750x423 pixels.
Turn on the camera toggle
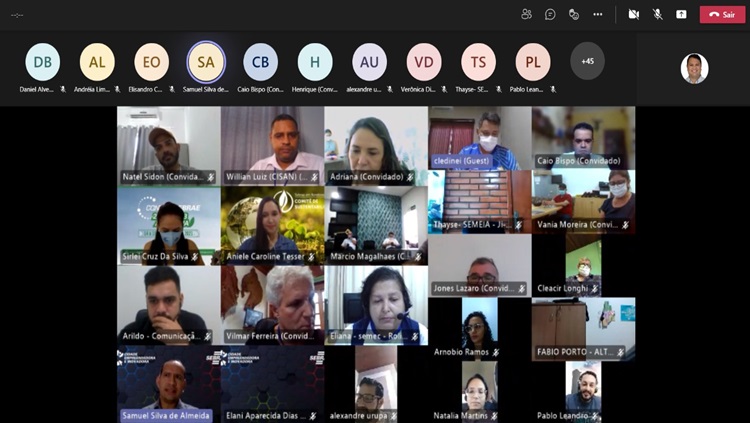pyautogui.click(x=633, y=14)
